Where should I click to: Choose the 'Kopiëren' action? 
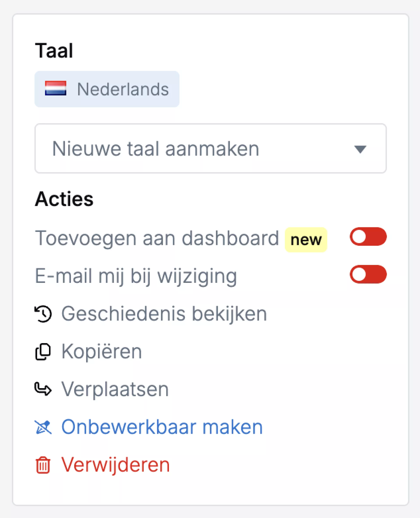pyautogui.click(x=101, y=352)
